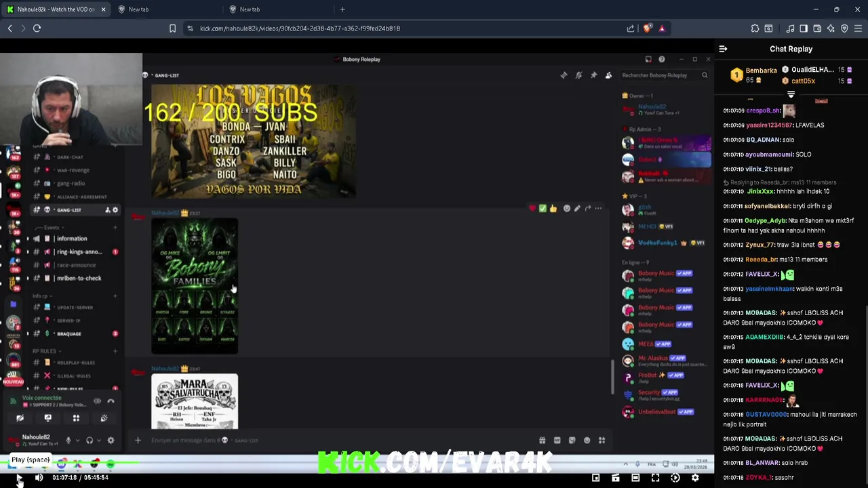Toggle Discord camera in voice panel
The image size is (868, 488).
pos(20,418)
